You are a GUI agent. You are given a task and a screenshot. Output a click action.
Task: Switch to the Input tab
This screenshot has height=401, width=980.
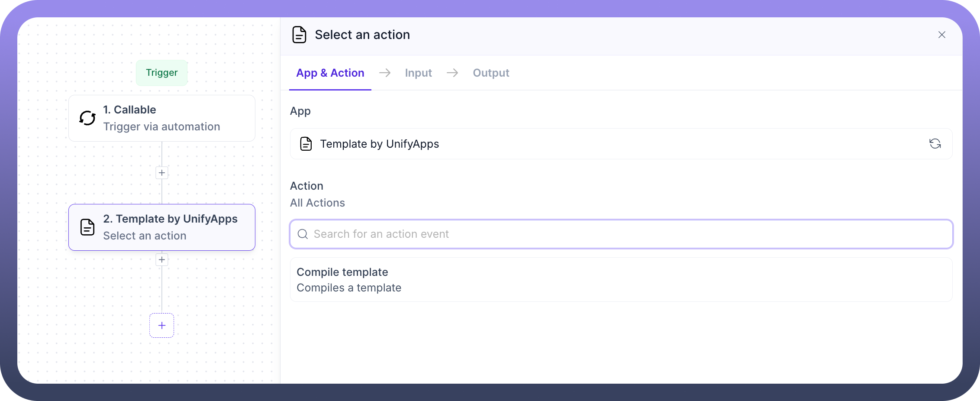click(x=418, y=73)
